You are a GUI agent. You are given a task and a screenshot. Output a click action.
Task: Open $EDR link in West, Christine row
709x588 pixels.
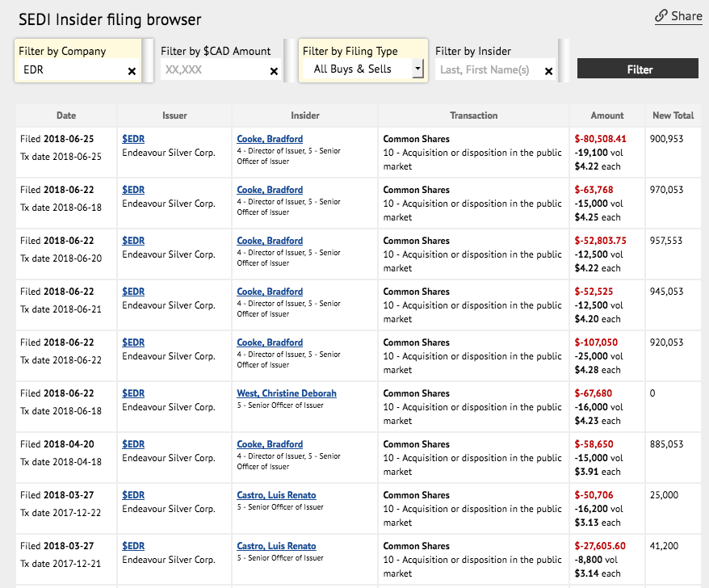coord(133,393)
